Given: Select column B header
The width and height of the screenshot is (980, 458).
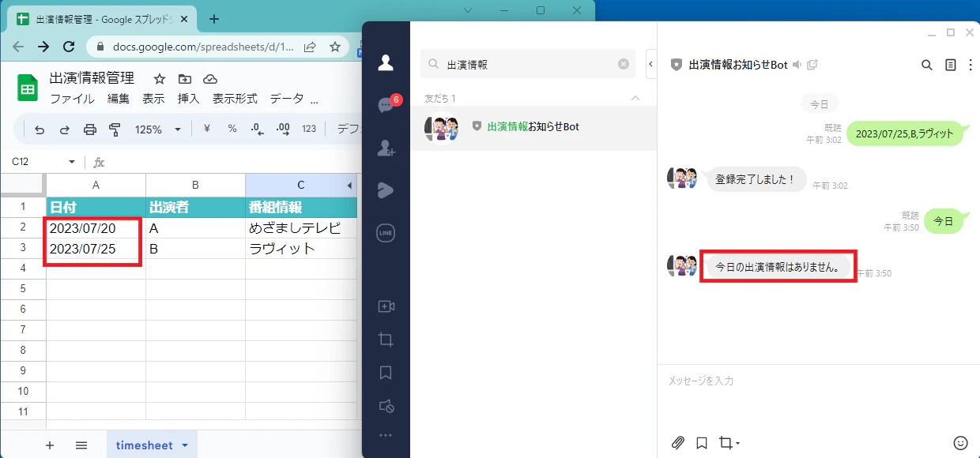Looking at the screenshot, I should tap(195, 186).
